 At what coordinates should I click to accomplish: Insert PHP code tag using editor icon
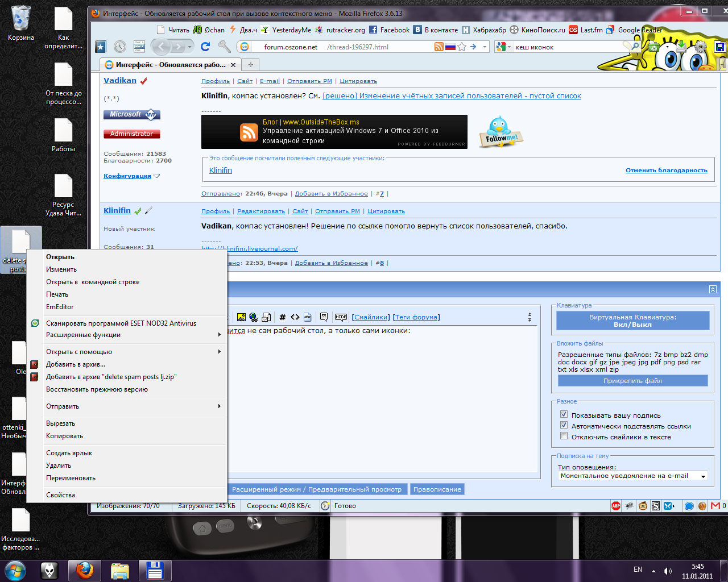308,317
